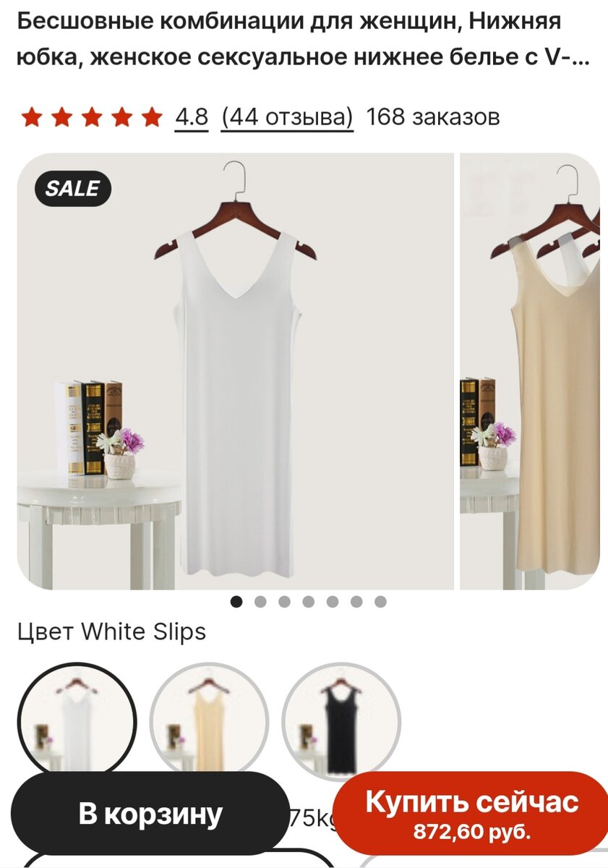Open the white dress main photo

click(x=236, y=371)
